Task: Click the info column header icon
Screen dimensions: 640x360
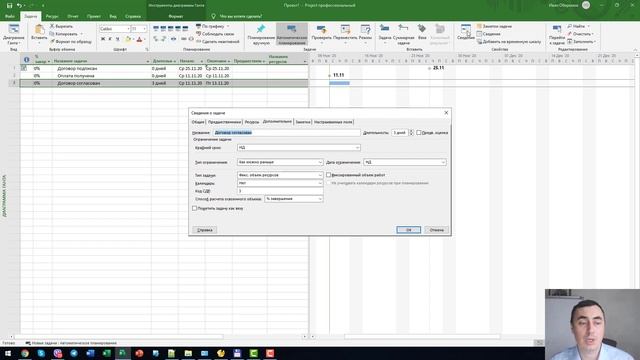Action: click(x=27, y=60)
